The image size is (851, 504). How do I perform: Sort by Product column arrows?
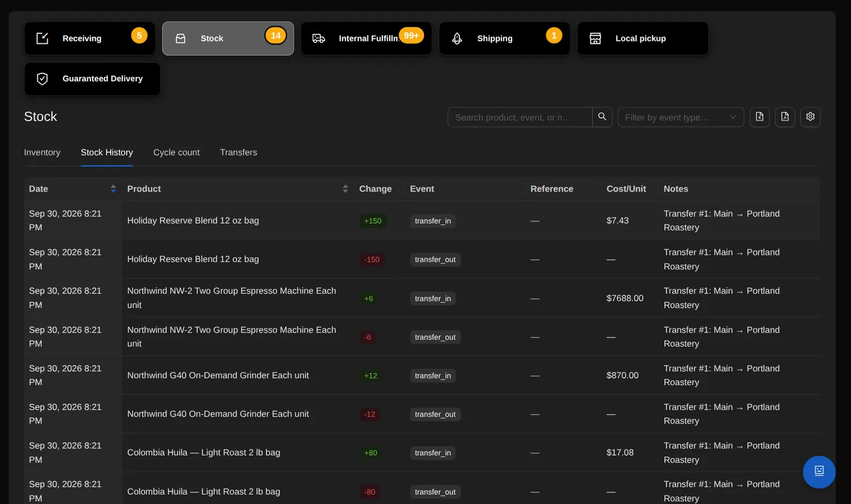(x=345, y=189)
